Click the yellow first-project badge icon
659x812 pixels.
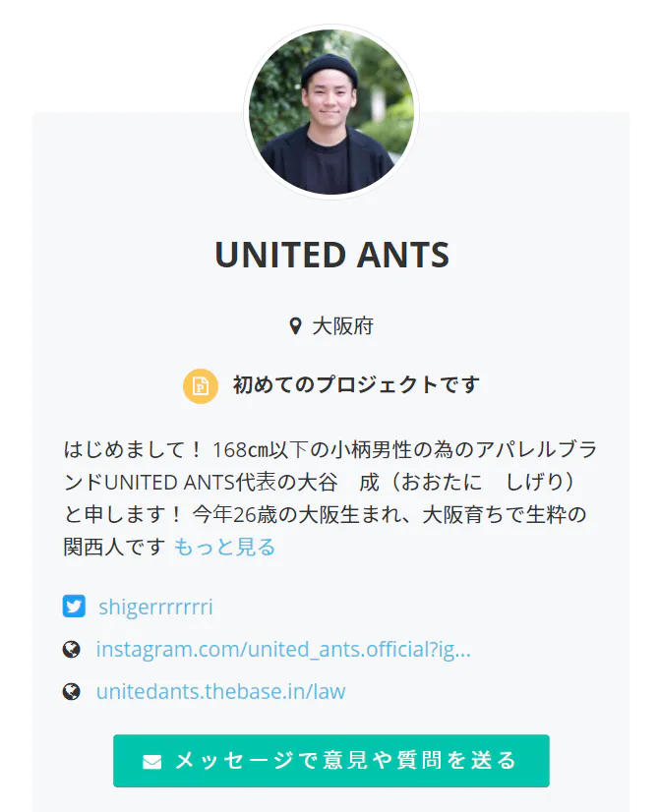201,385
